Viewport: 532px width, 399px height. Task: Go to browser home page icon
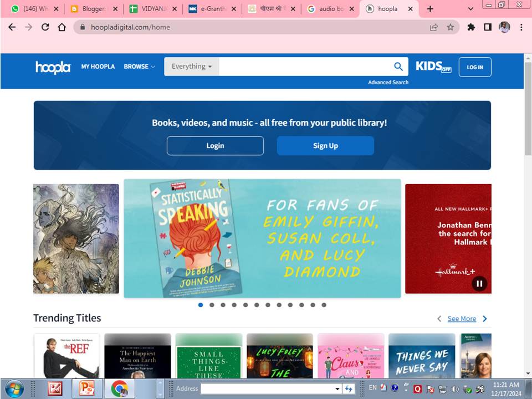click(62, 27)
